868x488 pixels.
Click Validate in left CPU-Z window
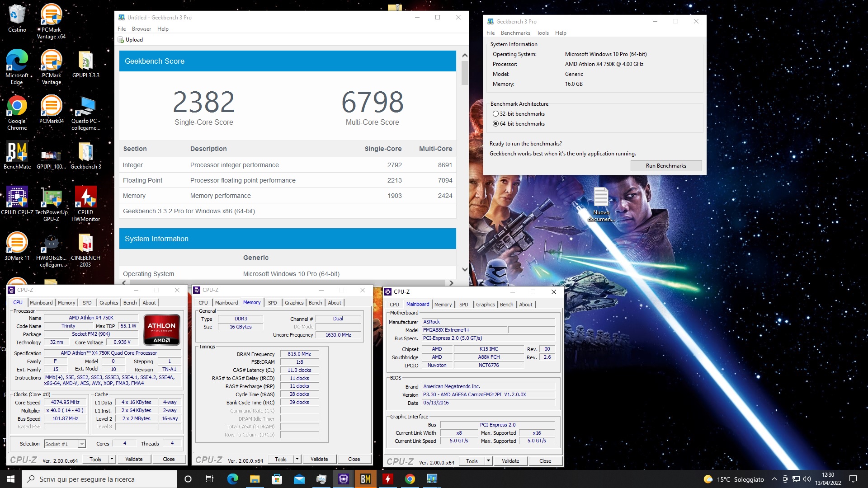point(134,459)
